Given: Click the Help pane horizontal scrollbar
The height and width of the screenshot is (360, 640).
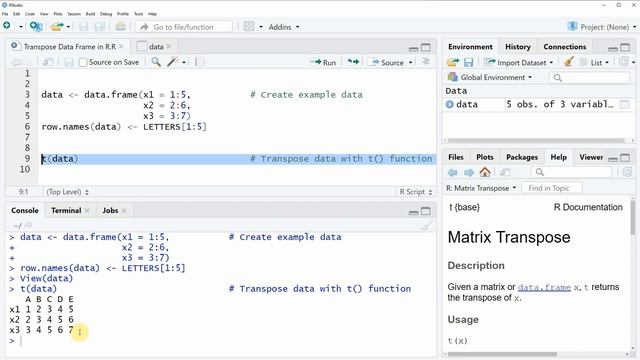Looking at the screenshot, I should pyautogui.click(x=502, y=354).
